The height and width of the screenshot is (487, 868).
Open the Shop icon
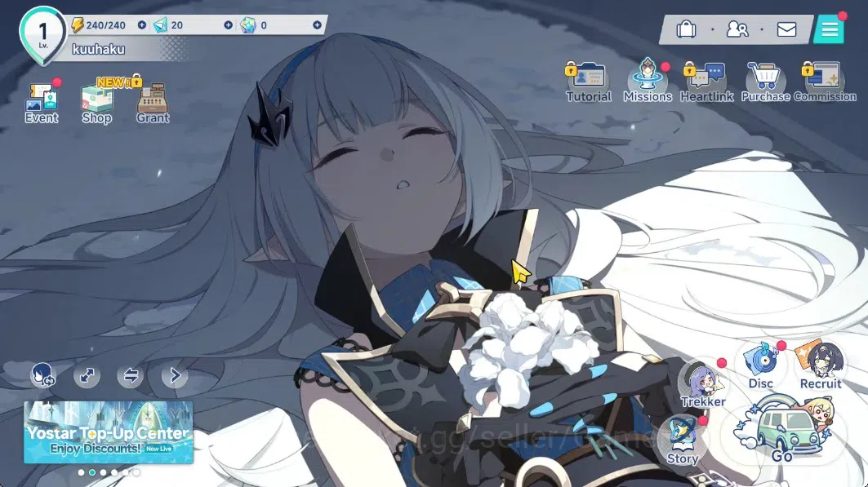click(x=97, y=103)
